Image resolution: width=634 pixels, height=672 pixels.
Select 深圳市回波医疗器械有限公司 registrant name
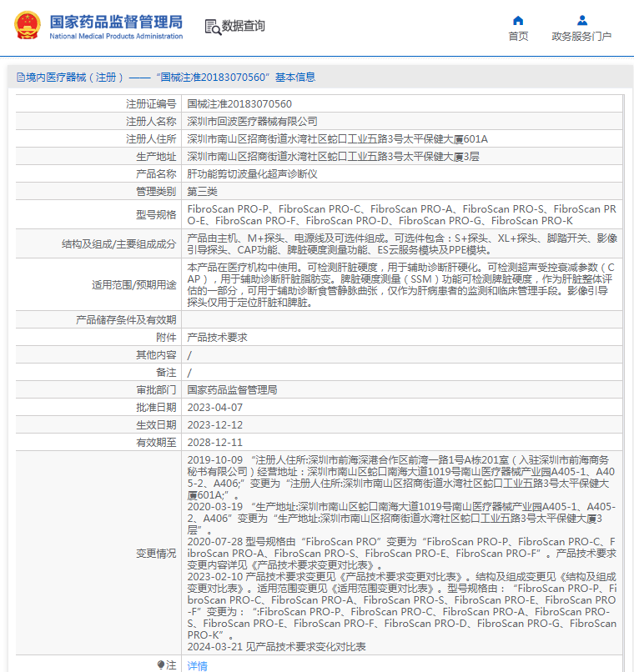coord(252,122)
